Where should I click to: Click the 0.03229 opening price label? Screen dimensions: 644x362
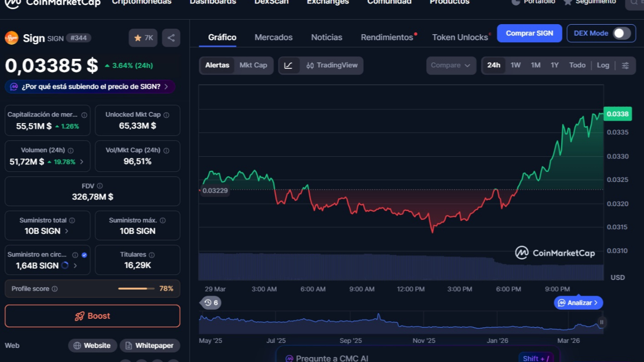215,191
